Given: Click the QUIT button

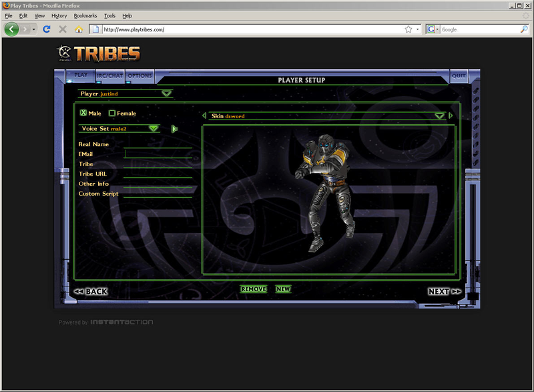Looking at the screenshot, I should 459,75.
